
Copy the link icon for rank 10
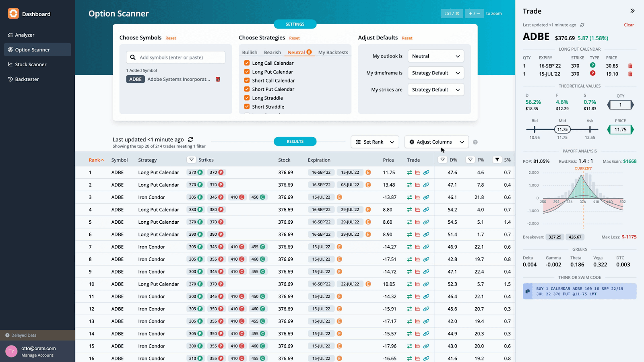(x=426, y=284)
